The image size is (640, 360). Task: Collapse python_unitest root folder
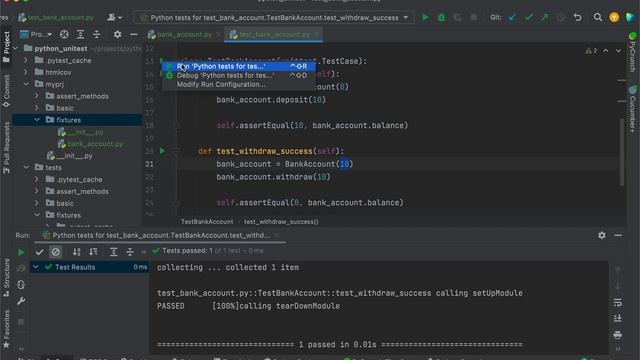(x=16, y=48)
